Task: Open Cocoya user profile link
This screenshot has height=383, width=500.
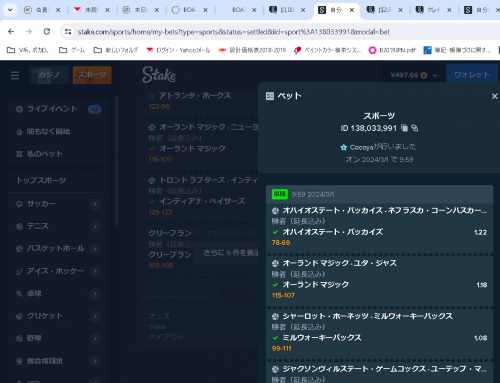Action: [x=361, y=147]
